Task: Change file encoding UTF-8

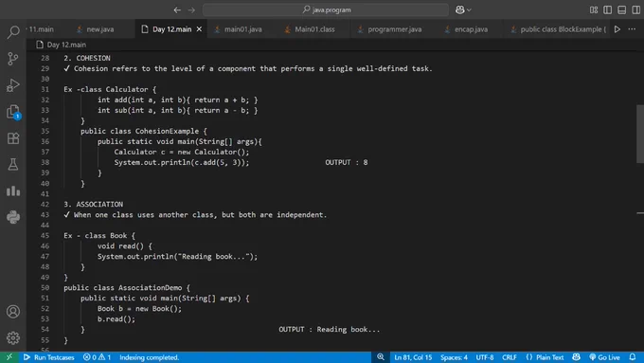Action: click(x=485, y=357)
